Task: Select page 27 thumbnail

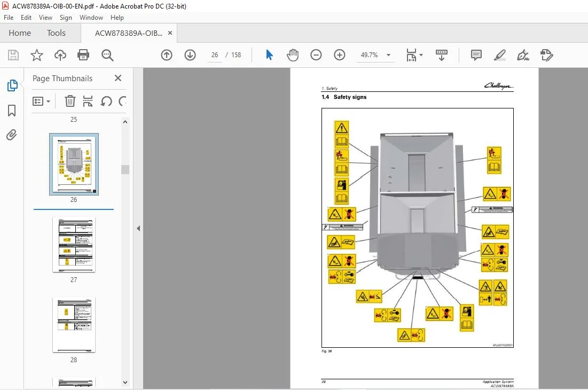Action: [74, 245]
